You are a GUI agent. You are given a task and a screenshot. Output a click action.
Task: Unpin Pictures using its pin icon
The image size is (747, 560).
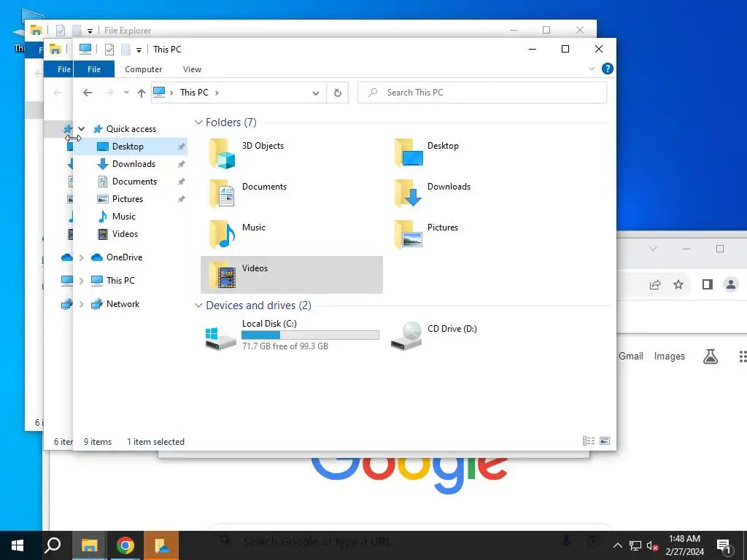(181, 199)
